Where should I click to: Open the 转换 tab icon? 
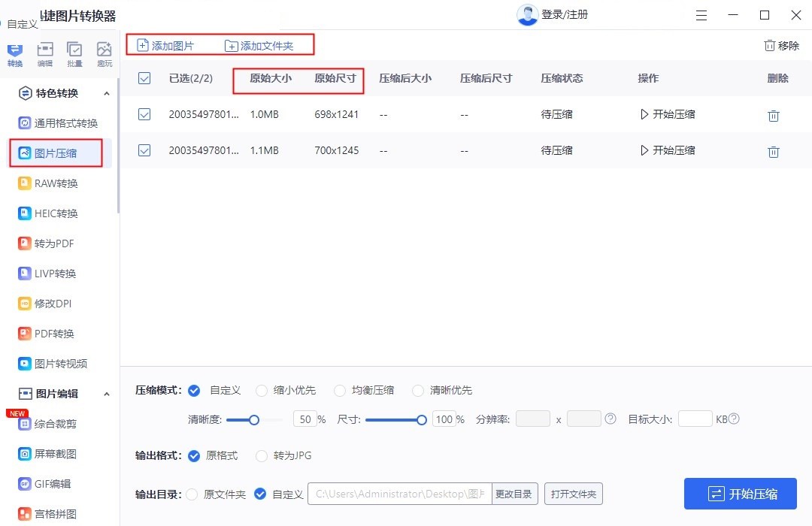pyautogui.click(x=15, y=54)
